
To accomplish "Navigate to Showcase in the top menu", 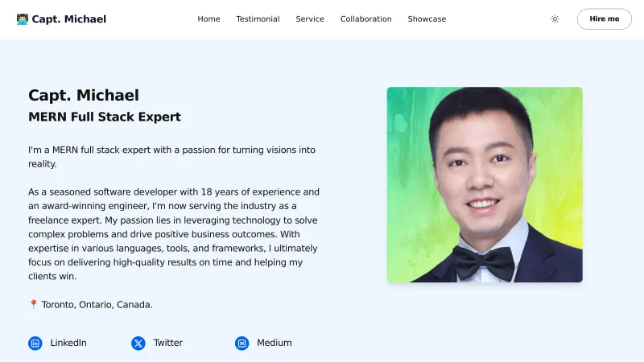I will coord(427,19).
